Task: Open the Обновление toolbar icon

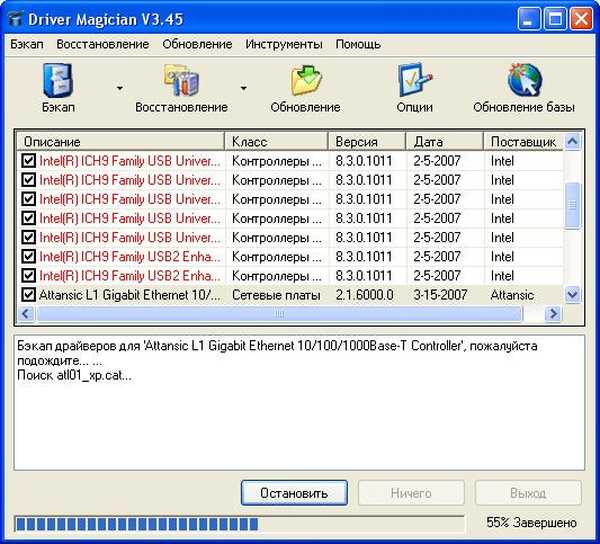Action: pyautogui.click(x=305, y=81)
